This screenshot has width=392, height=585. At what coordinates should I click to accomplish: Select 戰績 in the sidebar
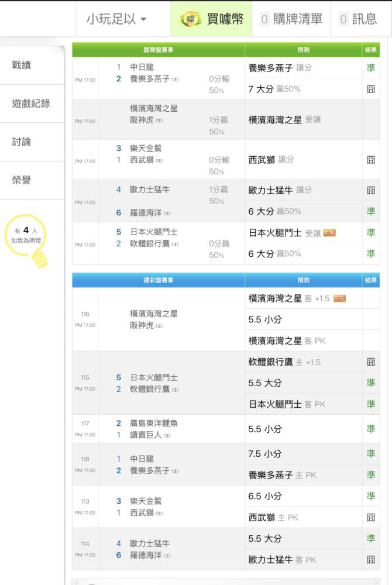point(22,65)
